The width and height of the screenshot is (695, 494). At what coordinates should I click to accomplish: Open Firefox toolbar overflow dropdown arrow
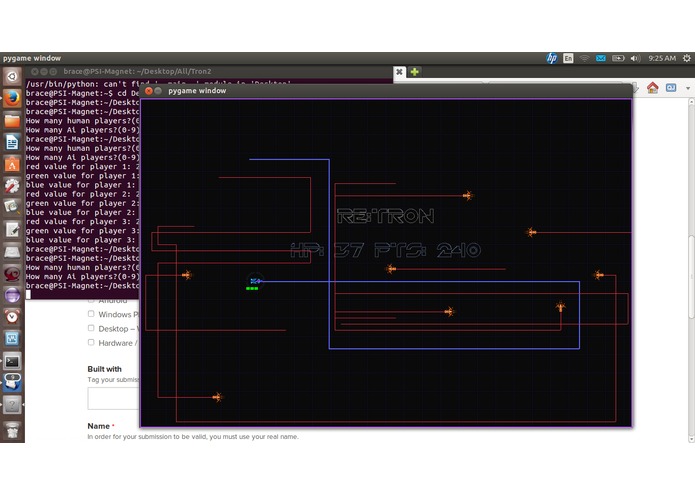pyautogui.click(x=687, y=88)
